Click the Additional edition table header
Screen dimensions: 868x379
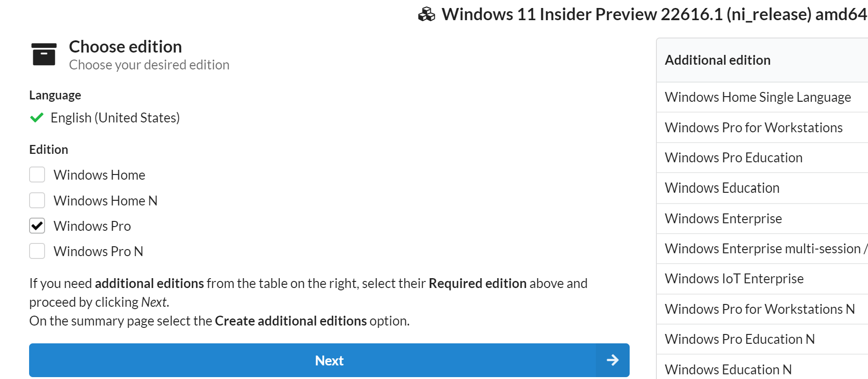pos(762,60)
